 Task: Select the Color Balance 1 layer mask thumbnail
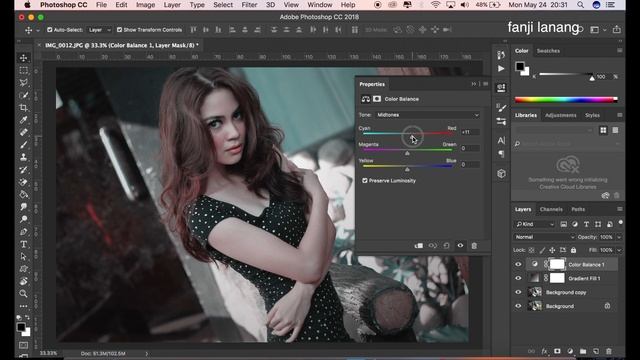(x=557, y=264)
